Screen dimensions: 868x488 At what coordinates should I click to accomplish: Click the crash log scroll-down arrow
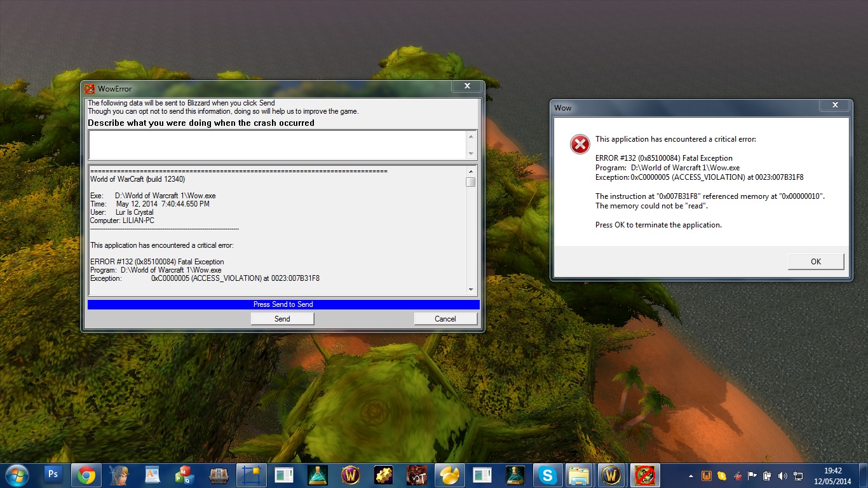pos(471,290)
